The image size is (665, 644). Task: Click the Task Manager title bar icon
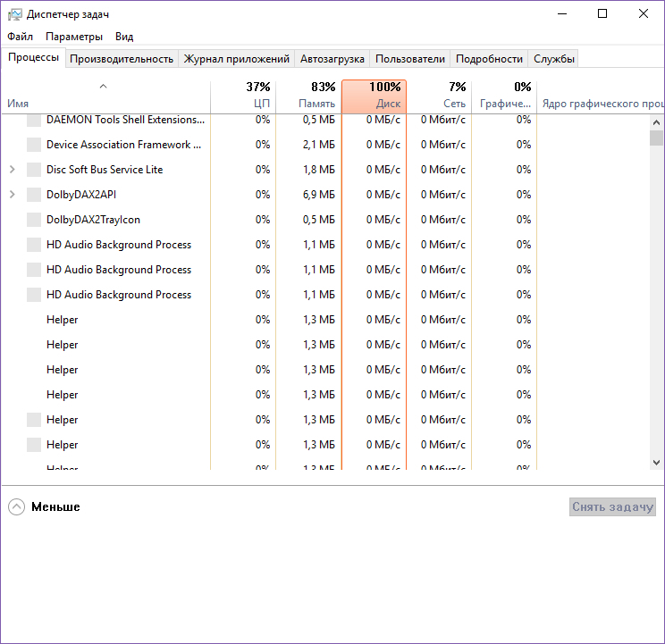pyautogui.click(x=14, y=14)
